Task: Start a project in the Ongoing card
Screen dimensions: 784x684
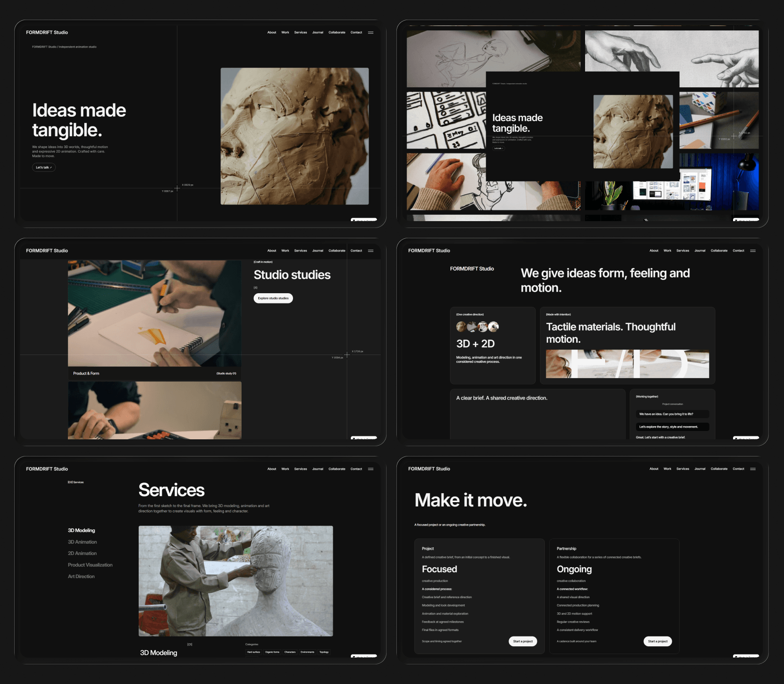Action: tap(658, 641)
